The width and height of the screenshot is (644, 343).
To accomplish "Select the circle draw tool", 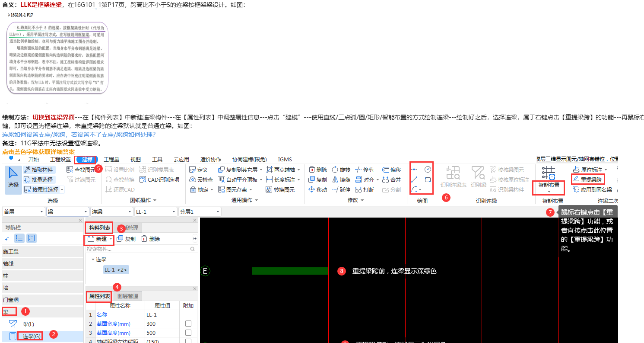I will (428, 169).
